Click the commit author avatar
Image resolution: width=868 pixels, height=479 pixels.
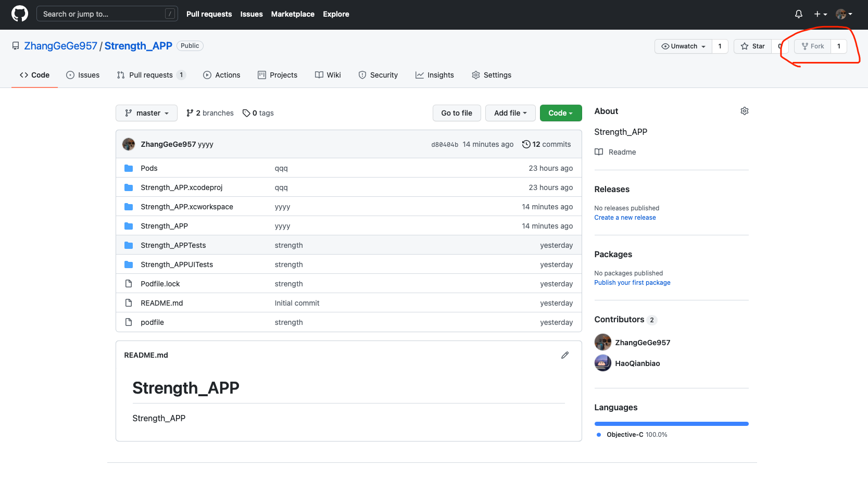(129, 144)
